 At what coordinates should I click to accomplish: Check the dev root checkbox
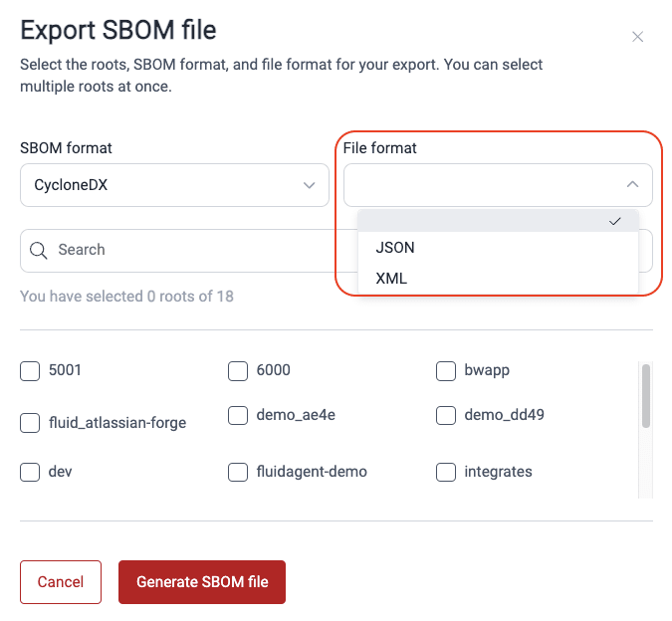pyautogui.click(x=30, y=472)
